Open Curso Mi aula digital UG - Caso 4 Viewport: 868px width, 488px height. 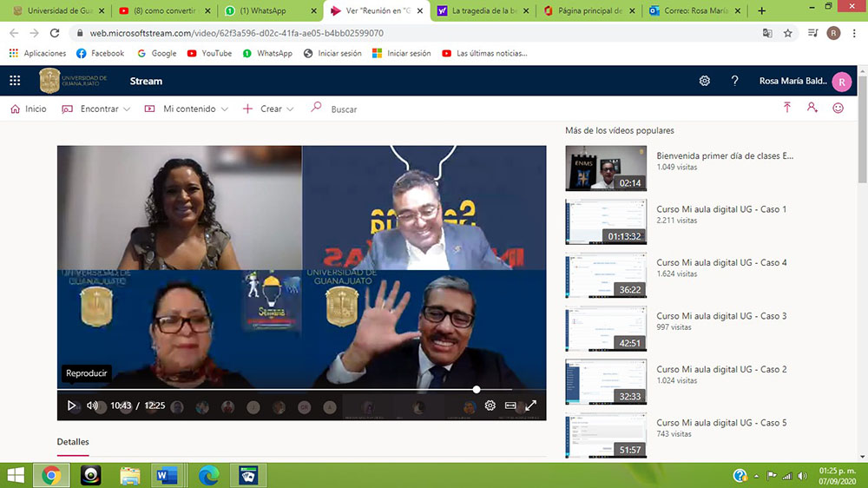coord(721,262)
